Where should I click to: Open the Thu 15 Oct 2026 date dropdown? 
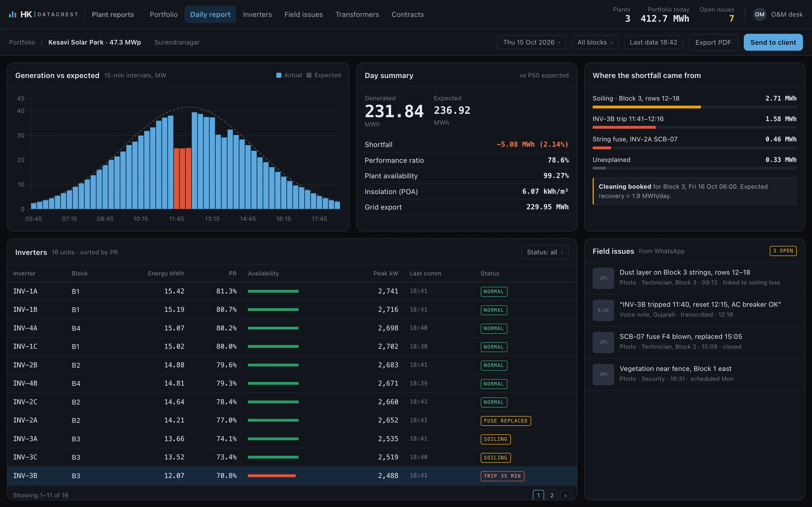(531, 42)
